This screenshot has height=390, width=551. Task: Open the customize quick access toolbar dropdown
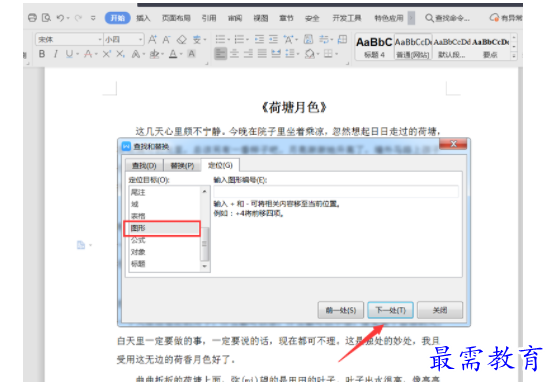click(93, 18)
